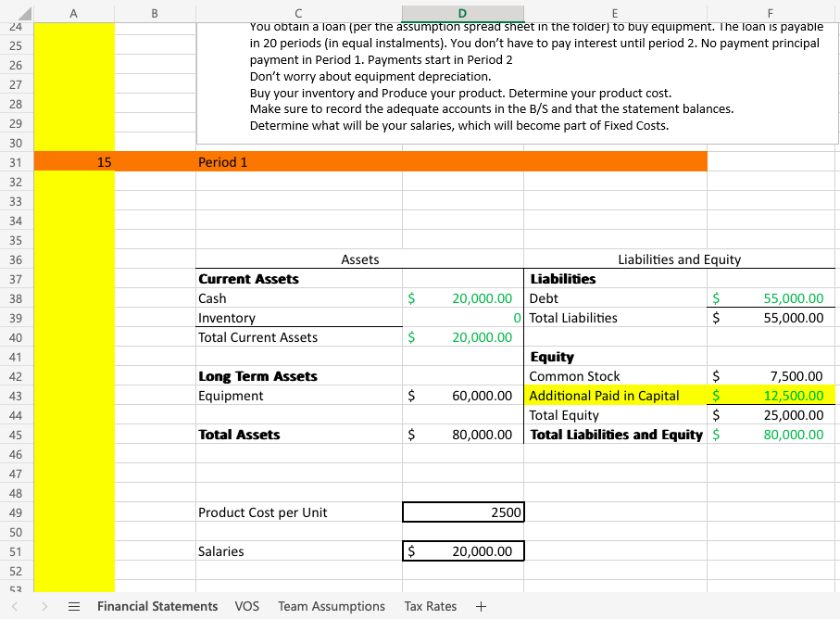Viewport: 840px width, 619px height.
Task: Click the Product Cost per Unit value box
Action: [462, 512]
